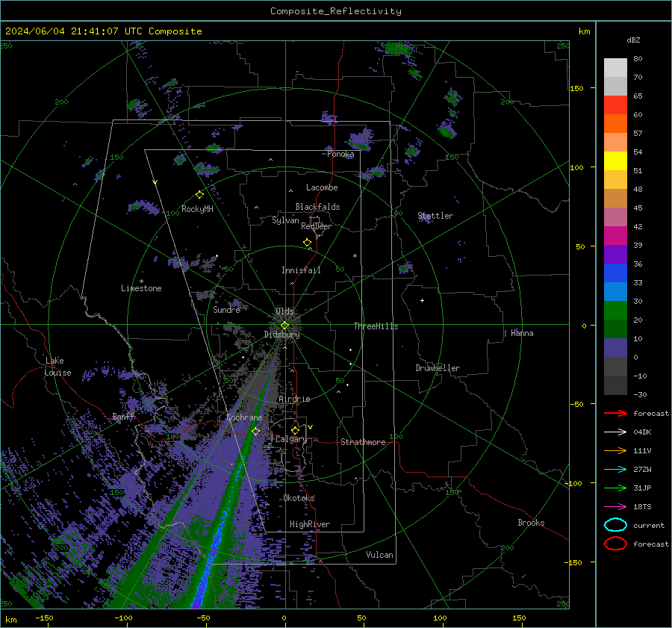Click the HighRiver label

pyautogui.click(x=310, y=524)
